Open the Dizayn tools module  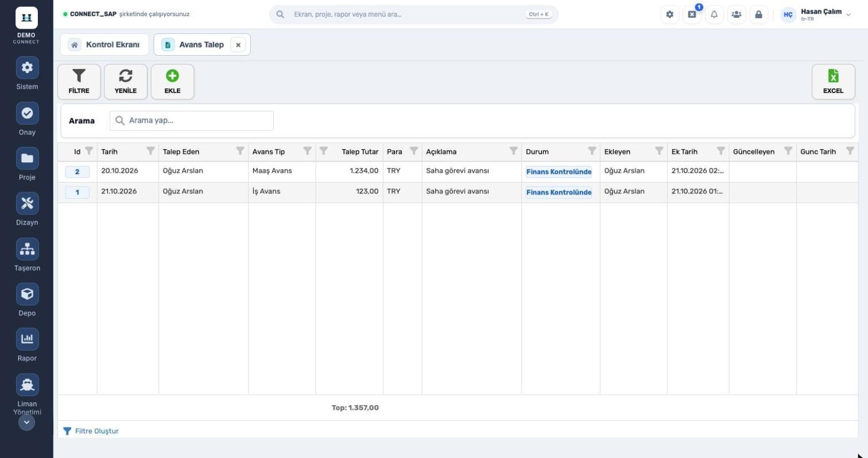pyautogui.click(x=27, y=209)
